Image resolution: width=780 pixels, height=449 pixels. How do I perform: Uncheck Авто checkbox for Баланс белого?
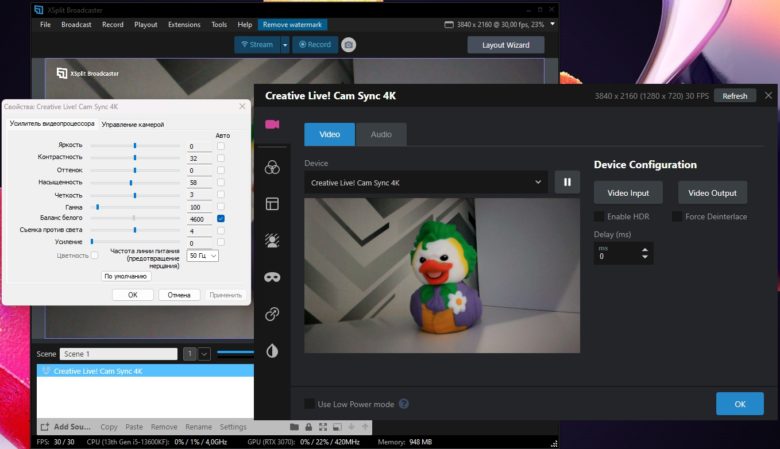click(221, 218)
